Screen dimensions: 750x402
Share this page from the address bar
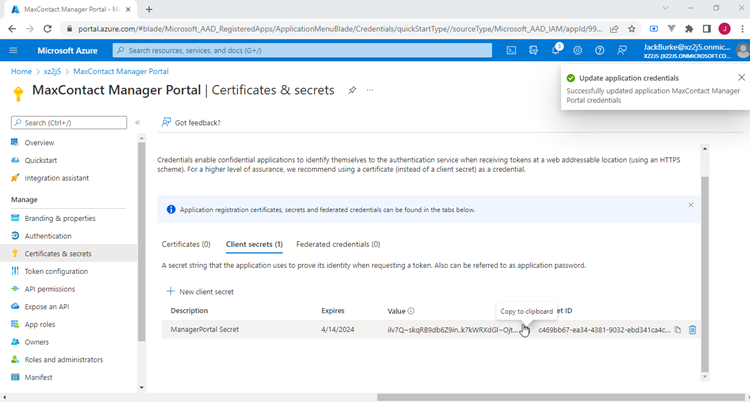[614, 29]
